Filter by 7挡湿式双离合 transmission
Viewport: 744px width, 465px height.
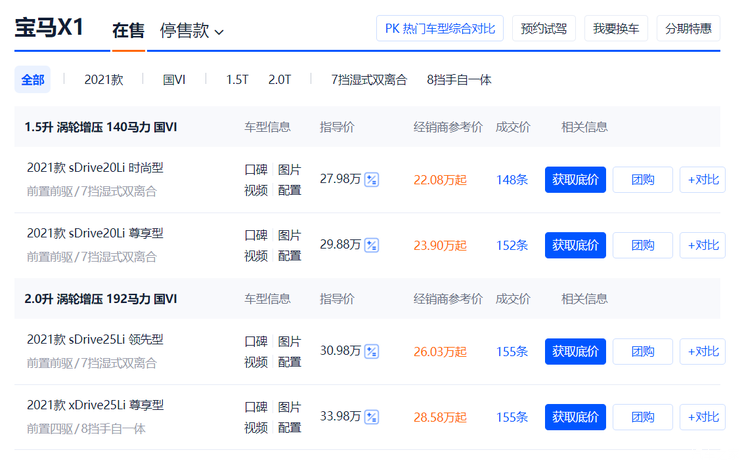[369, 80]
